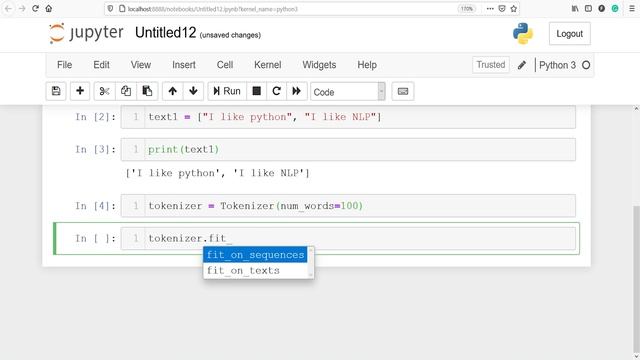
Task: Copy selected cells icon in the toolbar
Action: click(126, 91)
